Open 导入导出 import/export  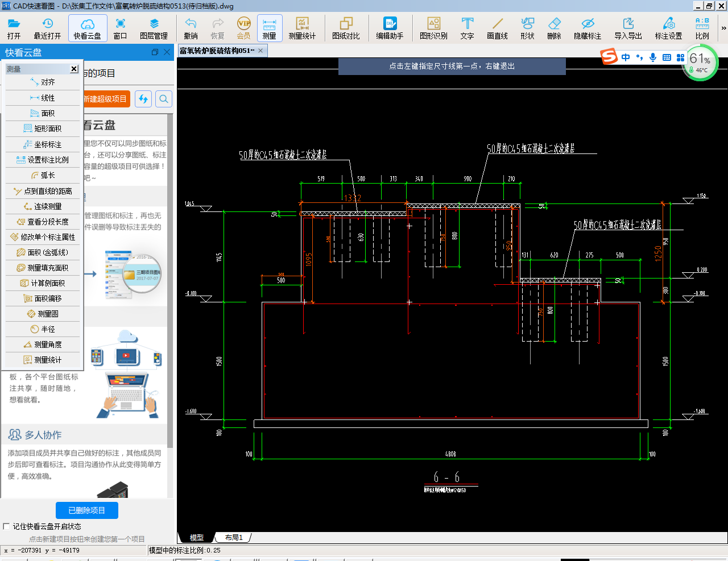[628, 28]
